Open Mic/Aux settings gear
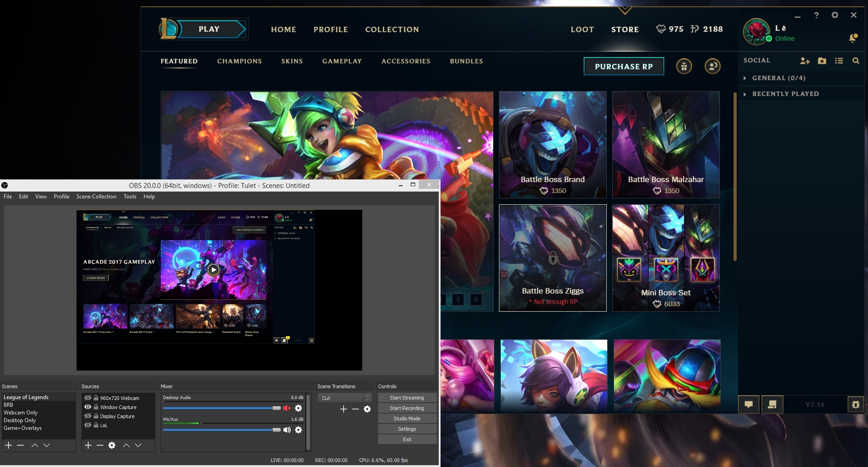868x467 pixels. click(298, 430)
